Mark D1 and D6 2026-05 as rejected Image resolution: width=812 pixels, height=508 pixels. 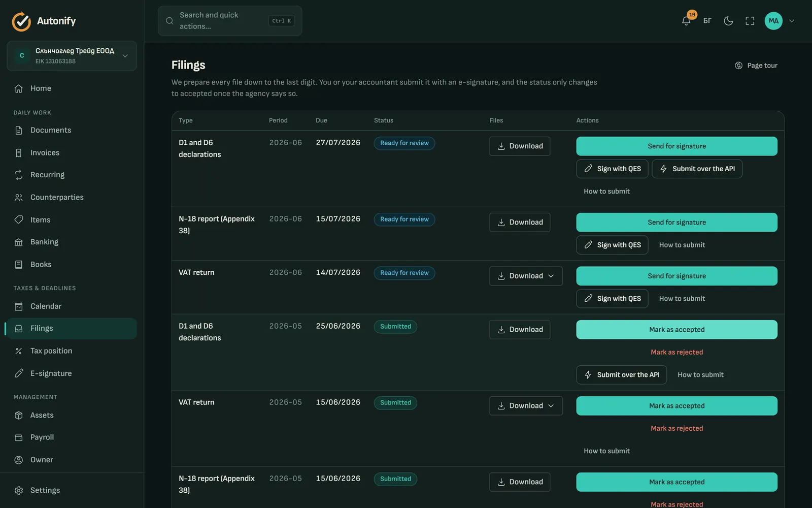(x=676, y=352)
